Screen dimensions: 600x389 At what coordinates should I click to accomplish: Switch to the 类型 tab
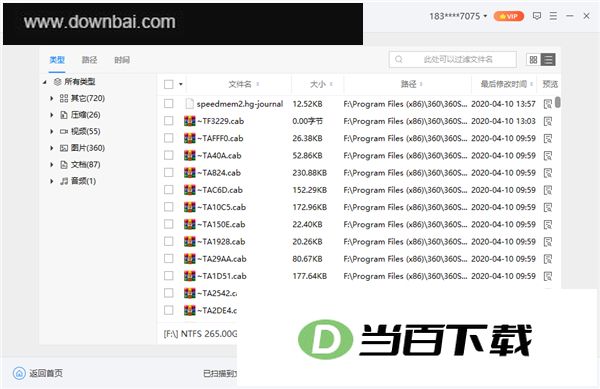(x=57, y=60)
